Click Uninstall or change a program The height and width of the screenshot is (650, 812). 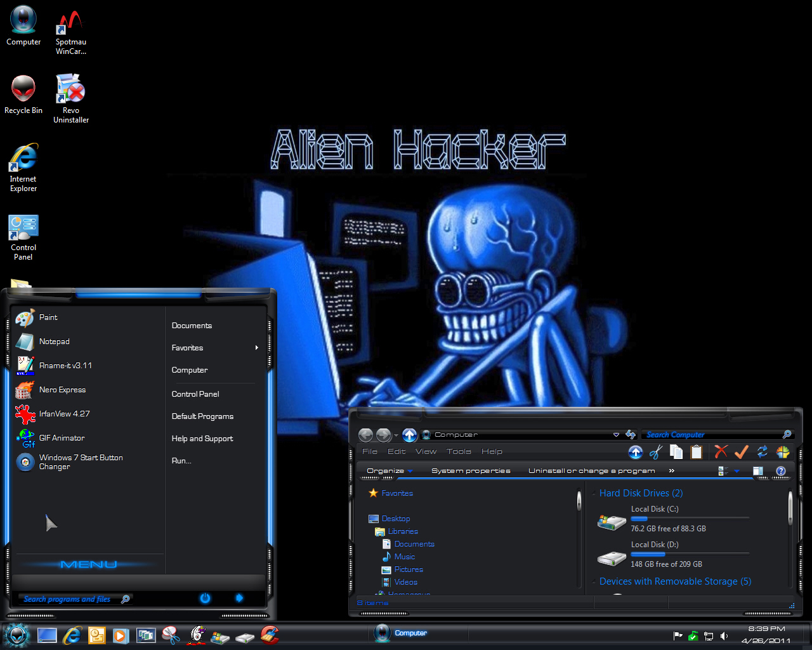tap(591, 471)
